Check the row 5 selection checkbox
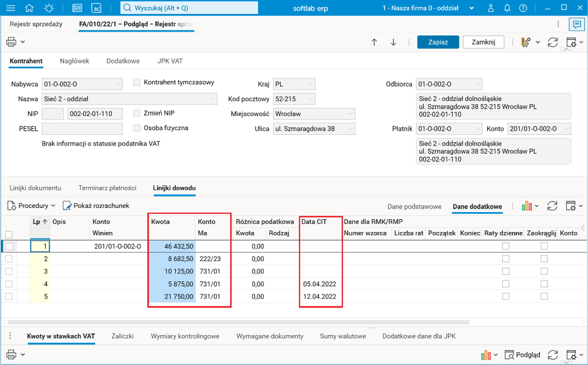This screenshot has width=588, height=365. tap(9, 296)
